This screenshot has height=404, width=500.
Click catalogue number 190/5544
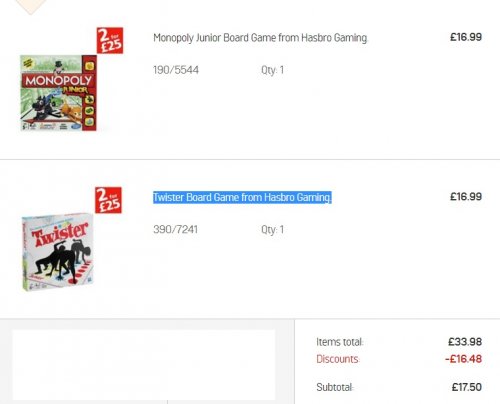click(176, 70)
